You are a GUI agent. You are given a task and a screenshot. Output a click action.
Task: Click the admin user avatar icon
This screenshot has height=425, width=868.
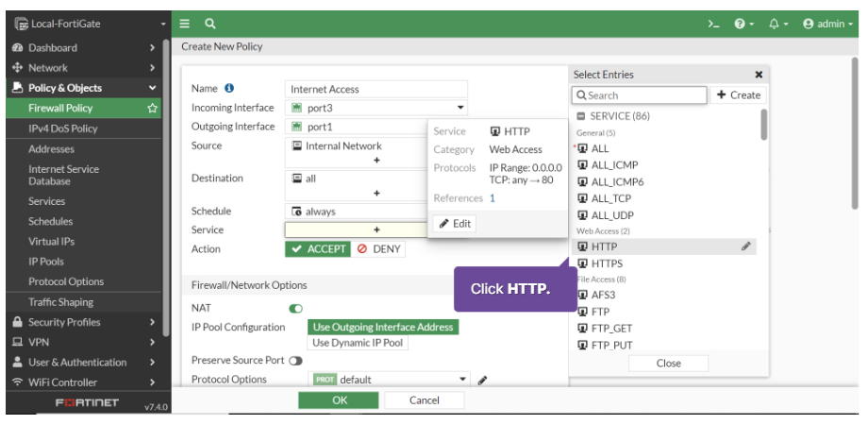coord(809,24)
